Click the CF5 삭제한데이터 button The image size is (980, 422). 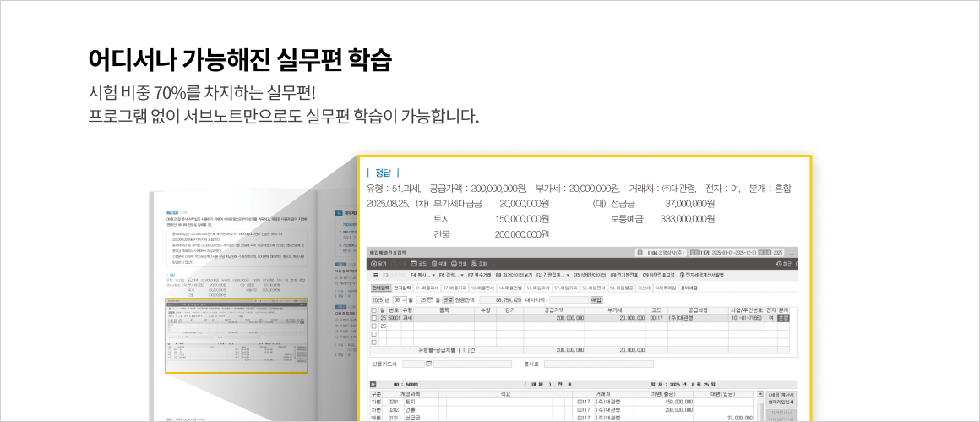(589, 275)
